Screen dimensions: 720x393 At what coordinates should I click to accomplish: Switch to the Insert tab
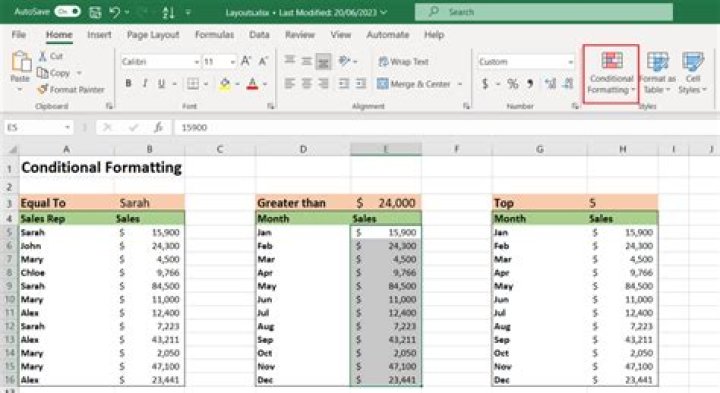(x=99, y=34)
